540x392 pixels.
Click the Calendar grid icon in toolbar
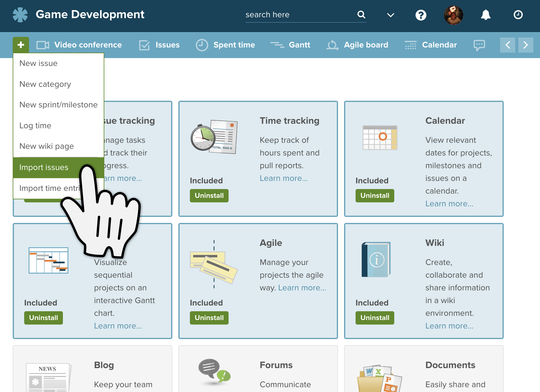tap(411, 45)
